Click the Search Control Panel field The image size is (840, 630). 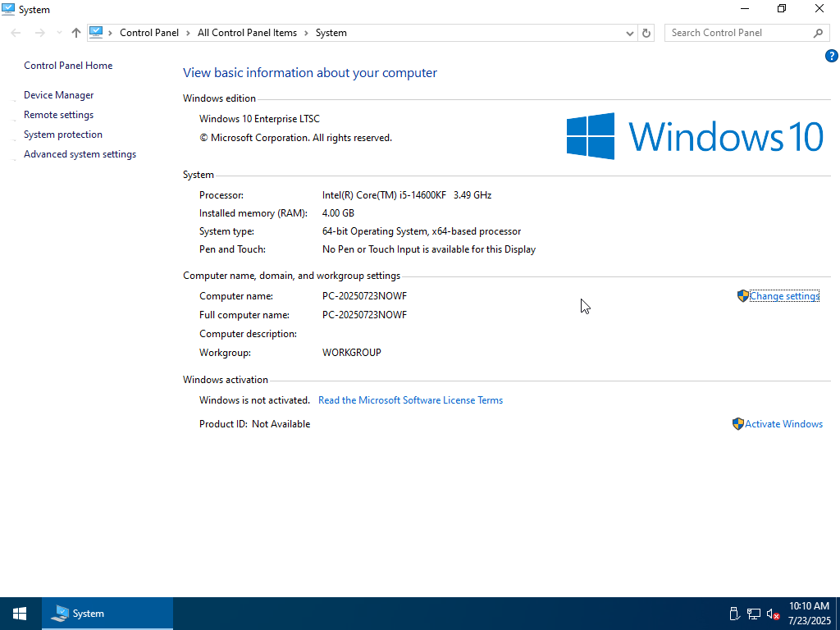[x=738, y=33]
